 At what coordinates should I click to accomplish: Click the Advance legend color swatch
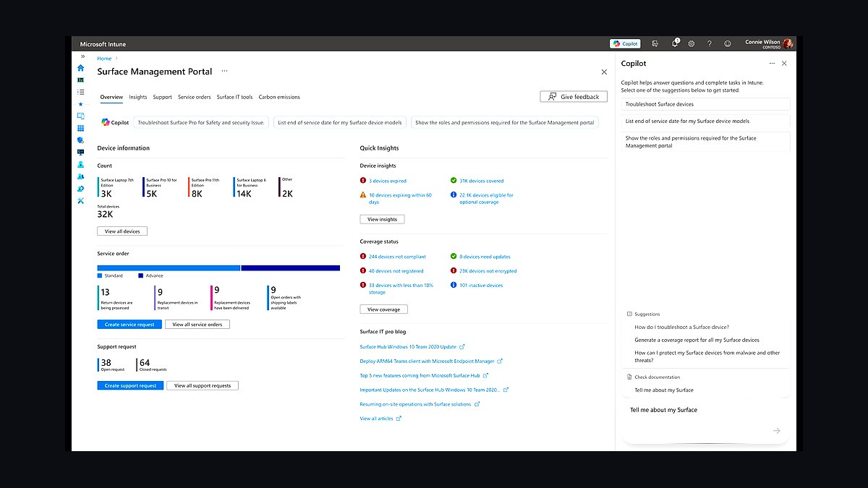(x=141, y=275)
